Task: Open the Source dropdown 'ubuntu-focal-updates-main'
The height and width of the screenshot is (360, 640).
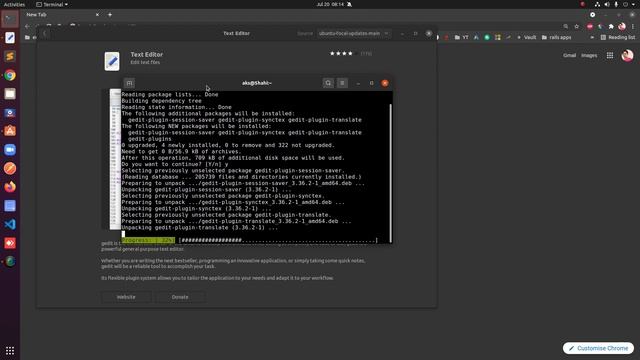Action: click(x=353, y=33)
